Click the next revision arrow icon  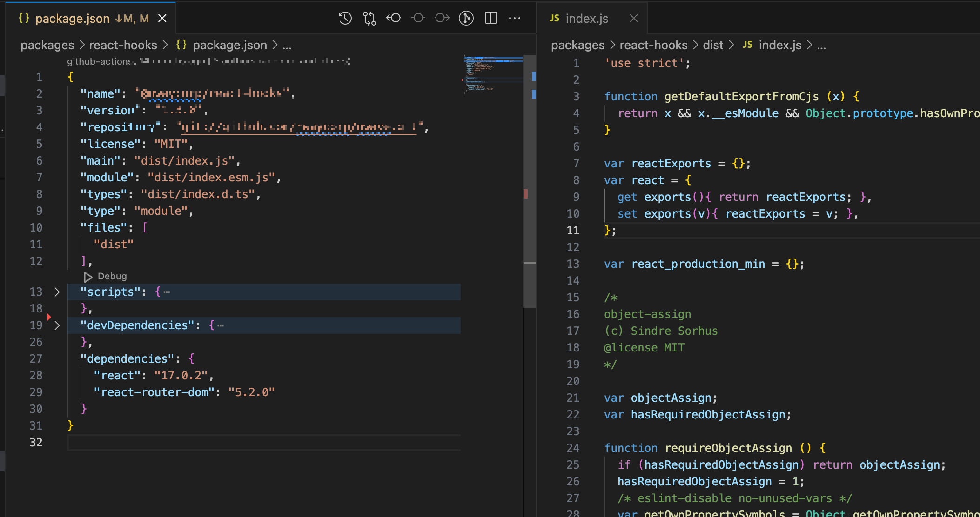tap(442, 18)
